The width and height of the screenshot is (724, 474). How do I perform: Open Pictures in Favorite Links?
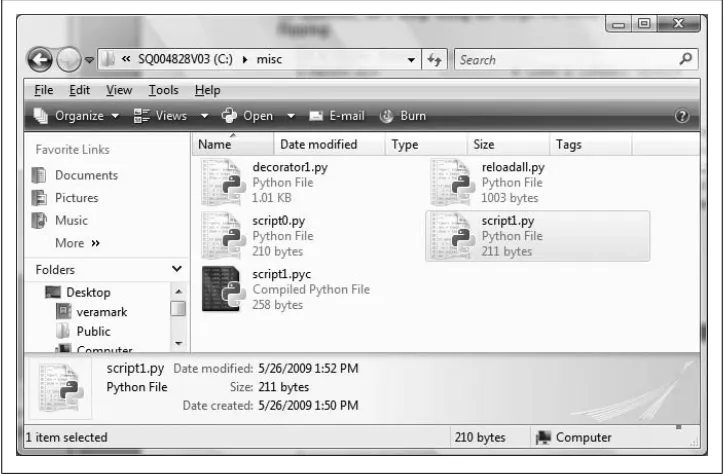pos(77,198)
